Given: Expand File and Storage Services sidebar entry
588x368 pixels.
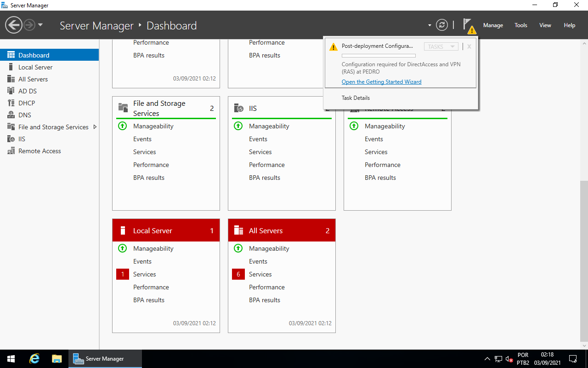Looking at the screenshot, I should tap(96, 126).
